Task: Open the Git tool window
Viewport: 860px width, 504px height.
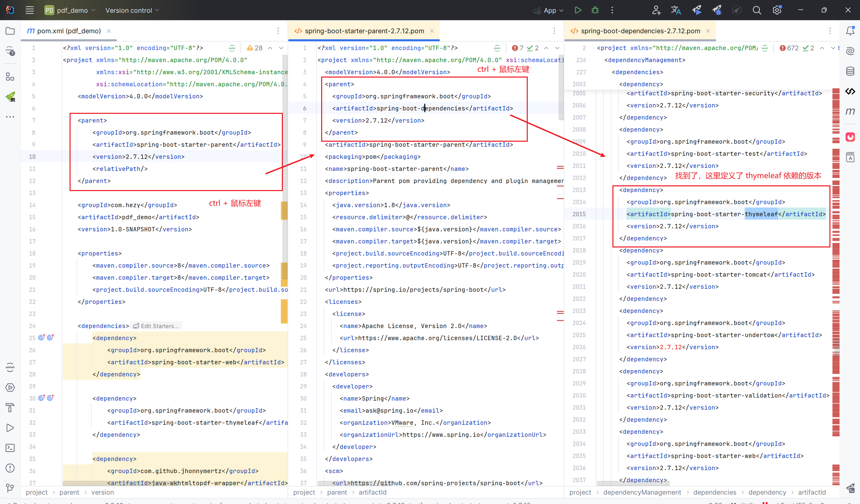Action: 10,488
